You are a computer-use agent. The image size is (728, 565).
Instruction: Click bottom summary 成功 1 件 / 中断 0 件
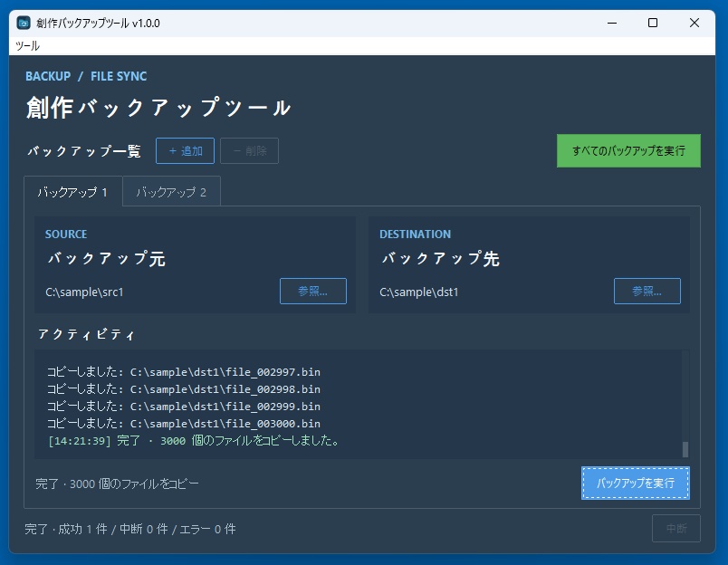[113, 529]
